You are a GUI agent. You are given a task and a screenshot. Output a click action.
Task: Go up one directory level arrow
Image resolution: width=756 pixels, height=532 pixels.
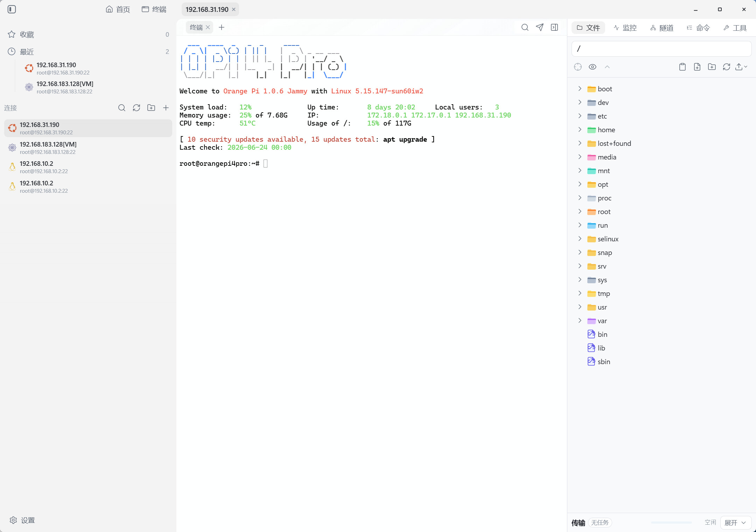[607, 67]
